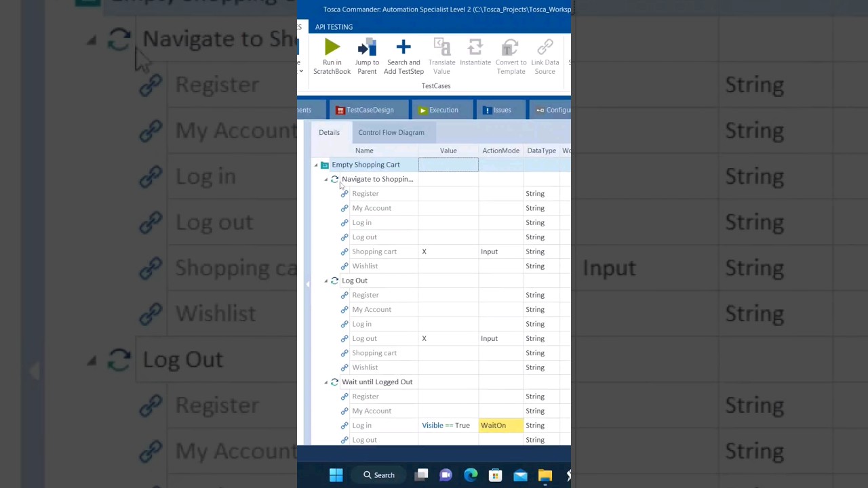Click the taskbar Search button

tap(378, 475)
